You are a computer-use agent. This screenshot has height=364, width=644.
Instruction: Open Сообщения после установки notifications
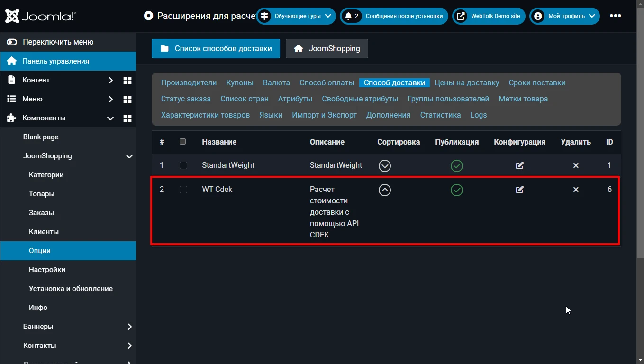pos(394,16)
